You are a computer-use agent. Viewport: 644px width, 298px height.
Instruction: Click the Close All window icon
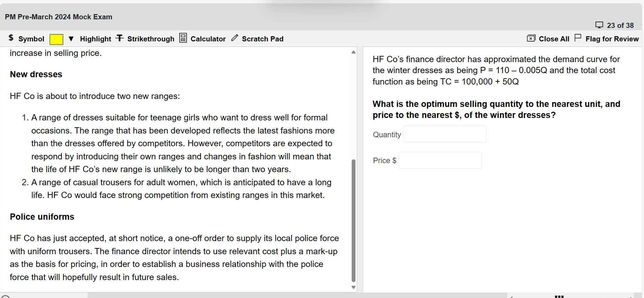[x=531, y=38]
